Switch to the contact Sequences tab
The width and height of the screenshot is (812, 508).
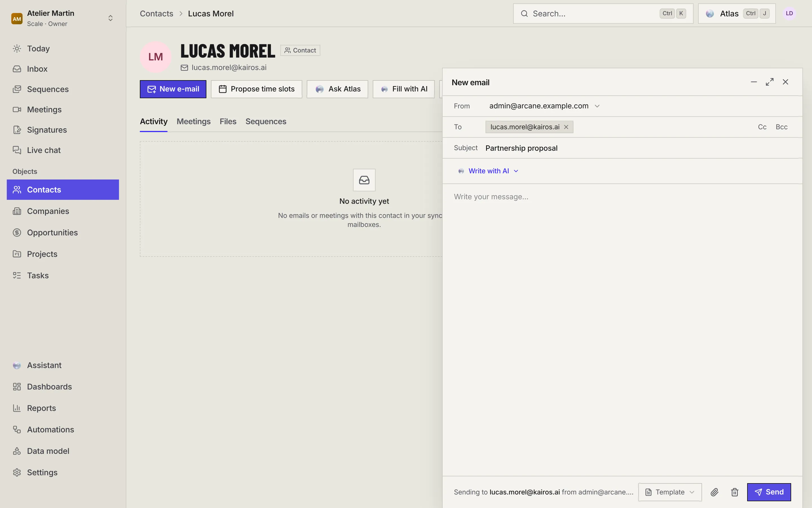point(266,122)
